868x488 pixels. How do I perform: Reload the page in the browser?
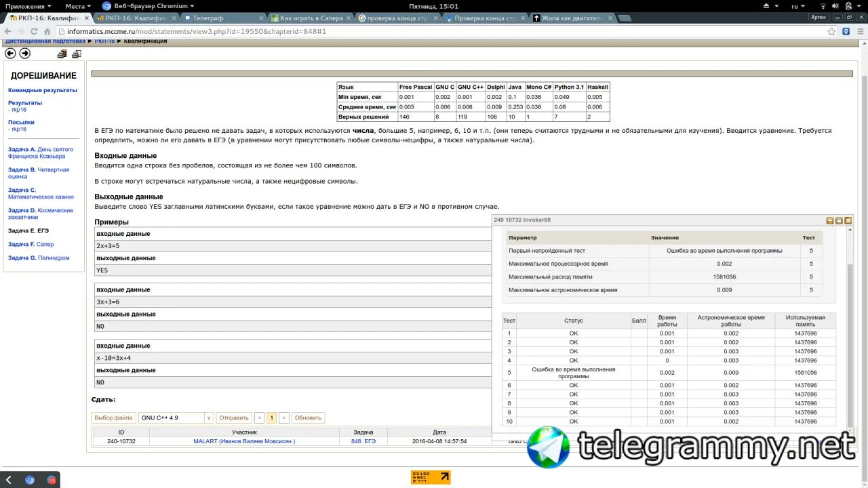[33, 31]
